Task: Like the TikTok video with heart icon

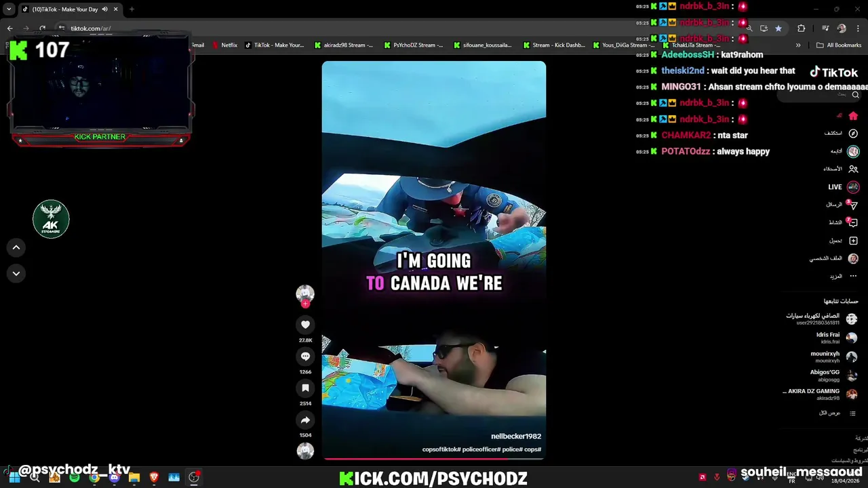Action: 305,325
